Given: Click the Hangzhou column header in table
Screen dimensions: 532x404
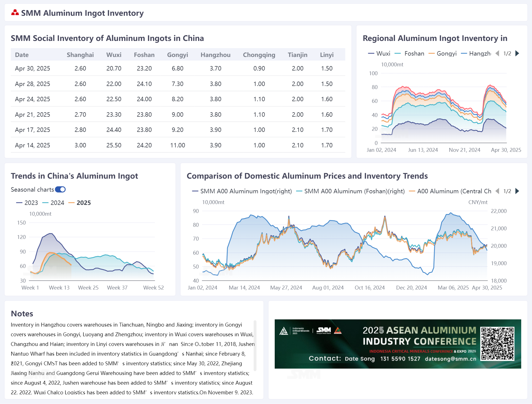Looking at the screenshot, I should coord(216,55).
